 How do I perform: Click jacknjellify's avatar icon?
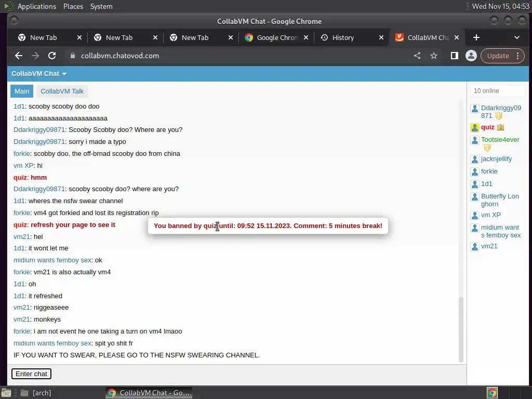point(475,159)
